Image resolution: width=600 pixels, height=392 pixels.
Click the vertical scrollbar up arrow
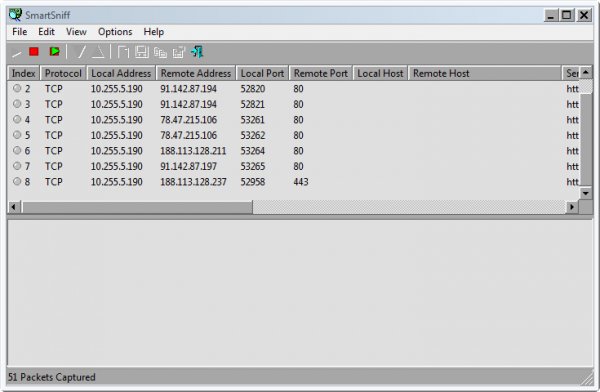click(586, 72)
